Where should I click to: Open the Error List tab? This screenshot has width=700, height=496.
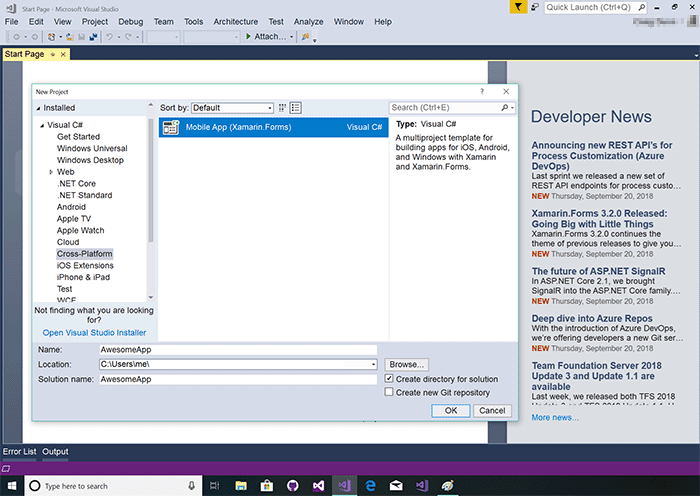click(x=19, y=452)
